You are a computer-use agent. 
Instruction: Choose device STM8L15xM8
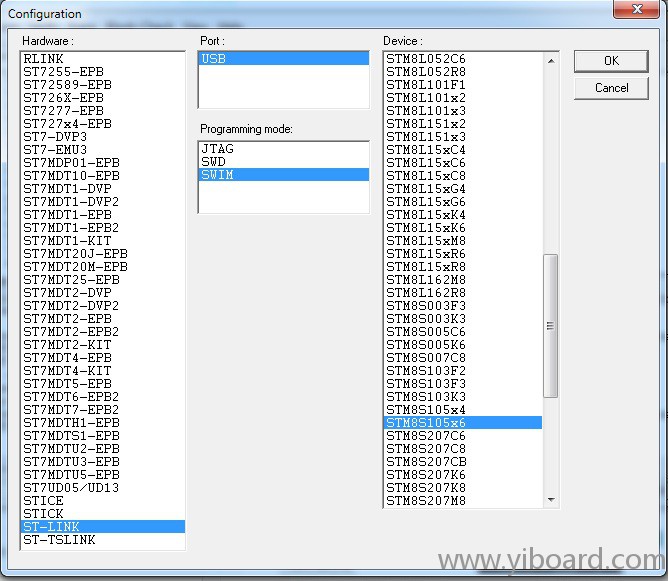coord(463,241)
